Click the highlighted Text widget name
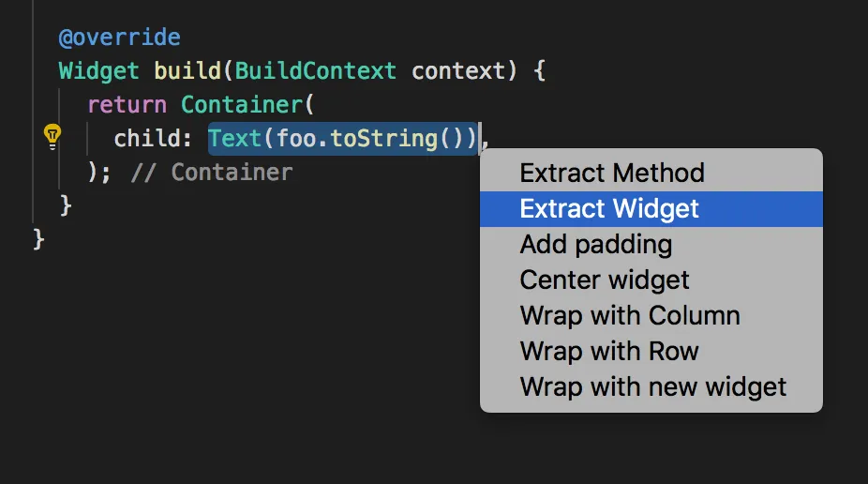 pyautogui.click(x=234, y=139)
